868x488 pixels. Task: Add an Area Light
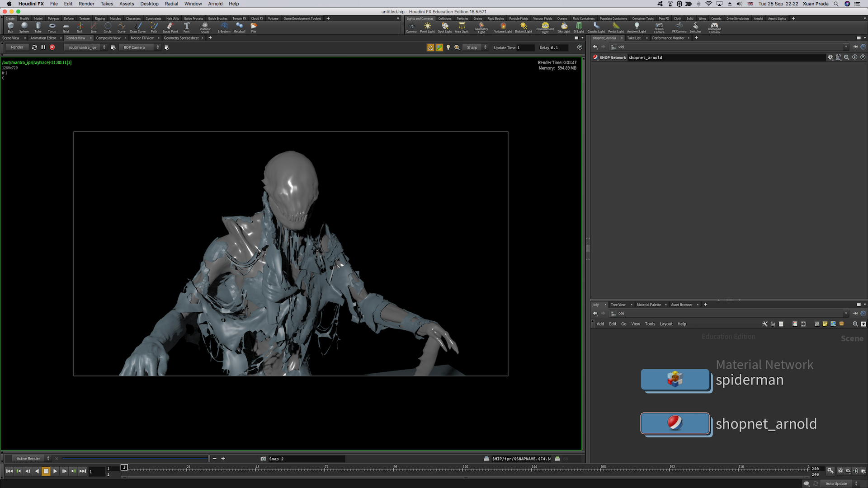[462, 28]
